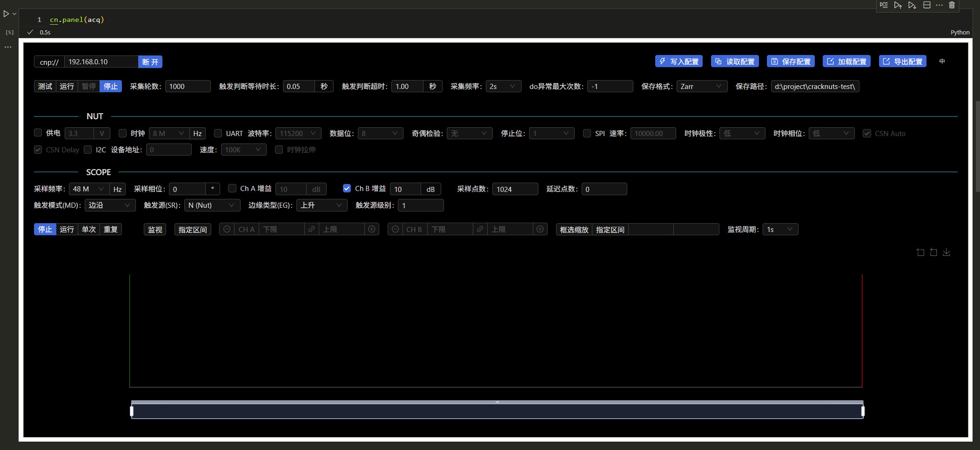Select the 单次 capture mode
This screenshot has width=980, height=450.
coord(88,229)
